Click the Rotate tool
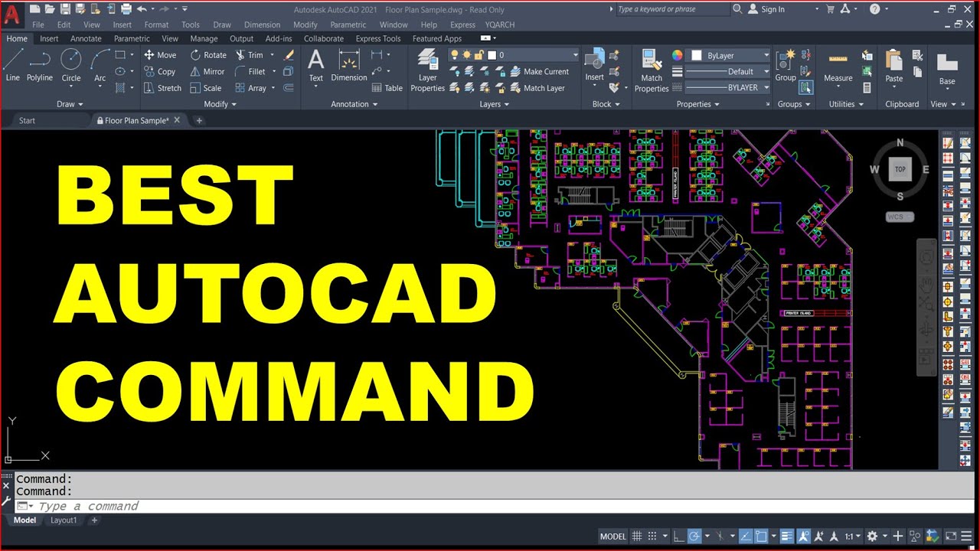 tap(208, 55)
